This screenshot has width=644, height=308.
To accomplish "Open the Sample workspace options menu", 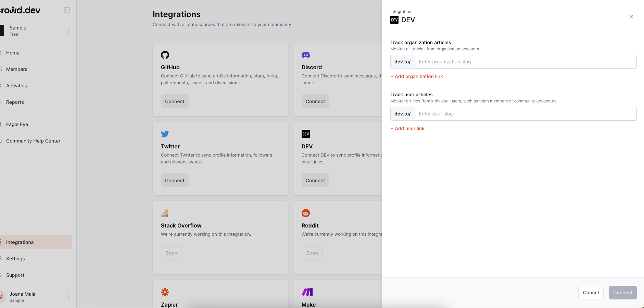I will [x=69, y=30].
